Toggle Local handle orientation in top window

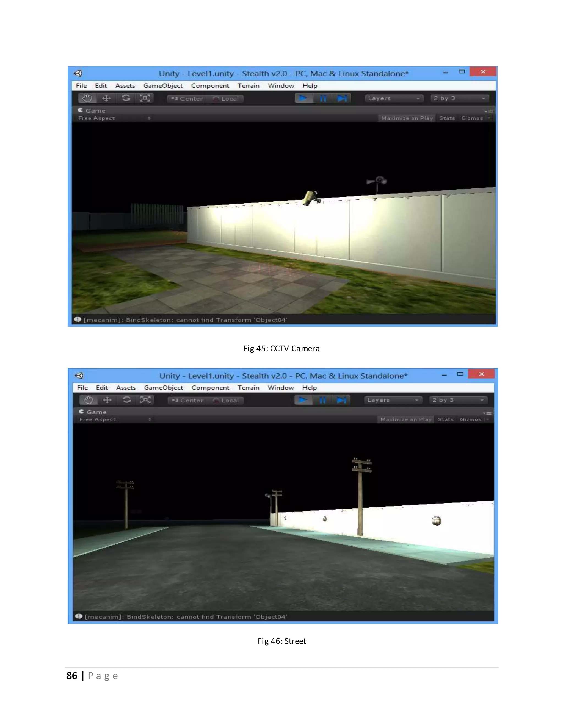[x=226, y=99]
